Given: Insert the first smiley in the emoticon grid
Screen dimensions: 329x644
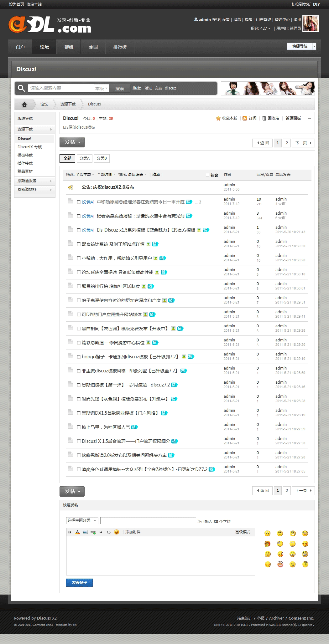Looking at the screenshot, I should click(268, 534).
